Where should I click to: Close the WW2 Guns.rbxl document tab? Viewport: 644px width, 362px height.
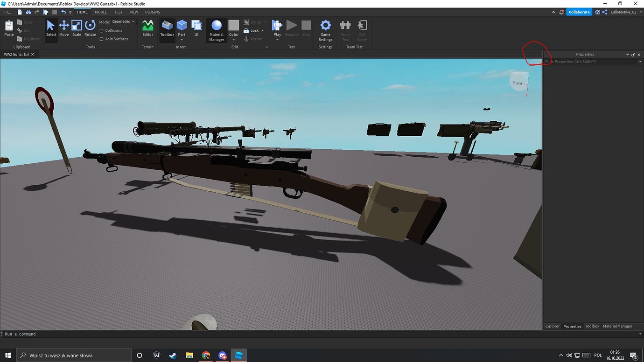(33, 55)
